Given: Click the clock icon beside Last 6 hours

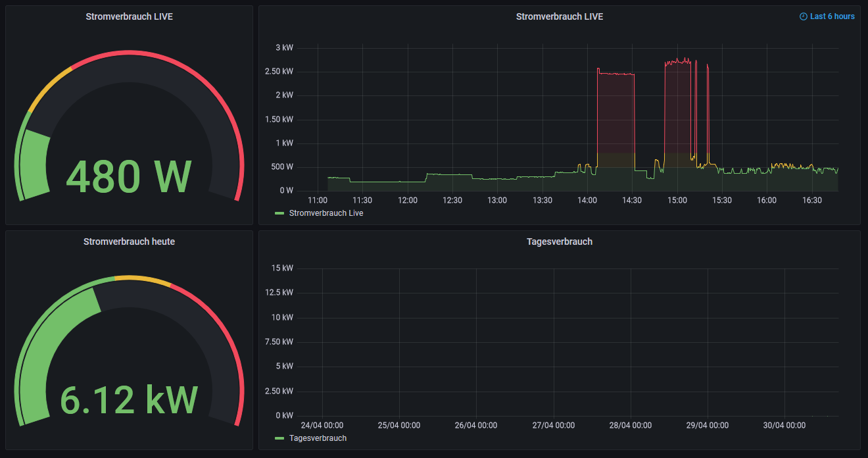Looking at the screenshot, I should click(803, 16).
